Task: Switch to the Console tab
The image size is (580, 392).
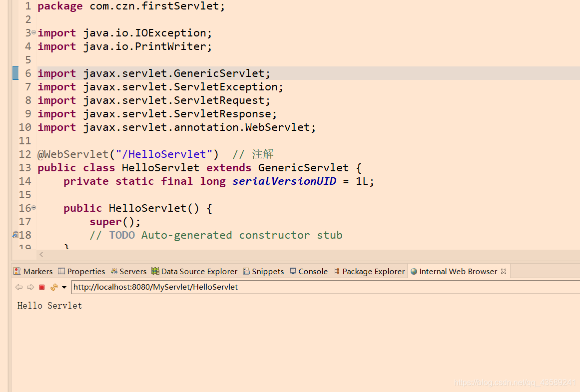Action: (x=309, y=272)
